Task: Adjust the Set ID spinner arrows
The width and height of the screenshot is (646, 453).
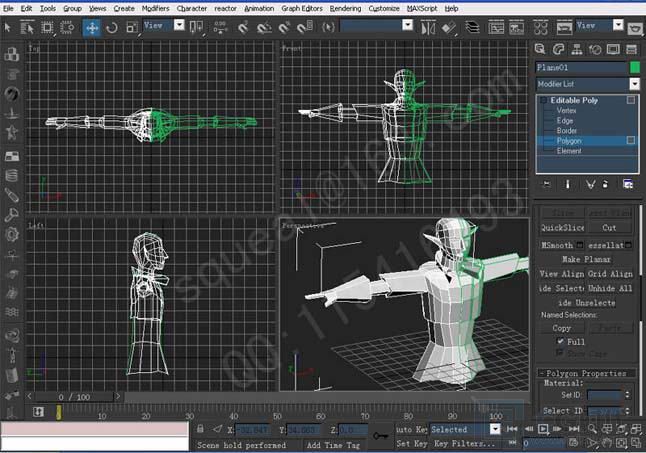Action: click(627, 395)
